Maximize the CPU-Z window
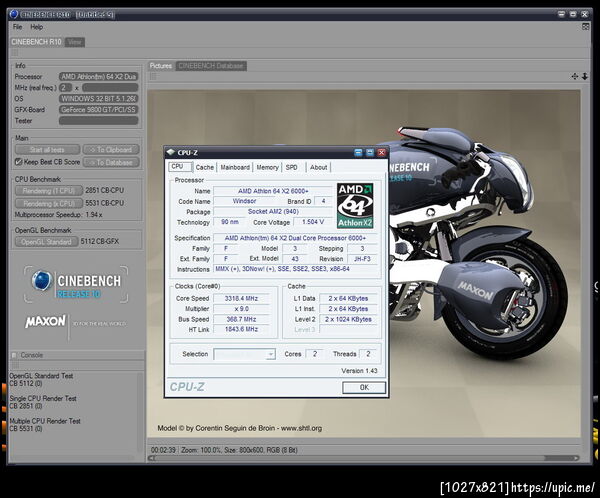The image size is (600, 498). (x=370, y=152)
